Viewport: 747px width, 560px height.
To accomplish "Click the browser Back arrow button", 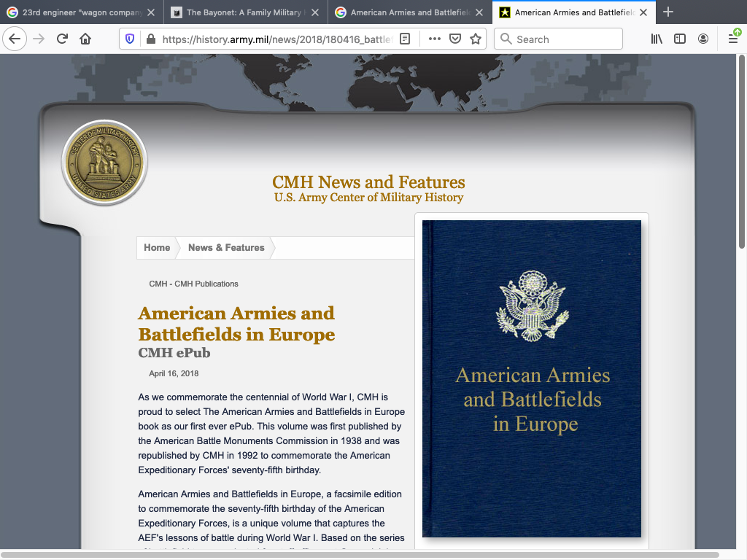I will [x=15, y=39].
